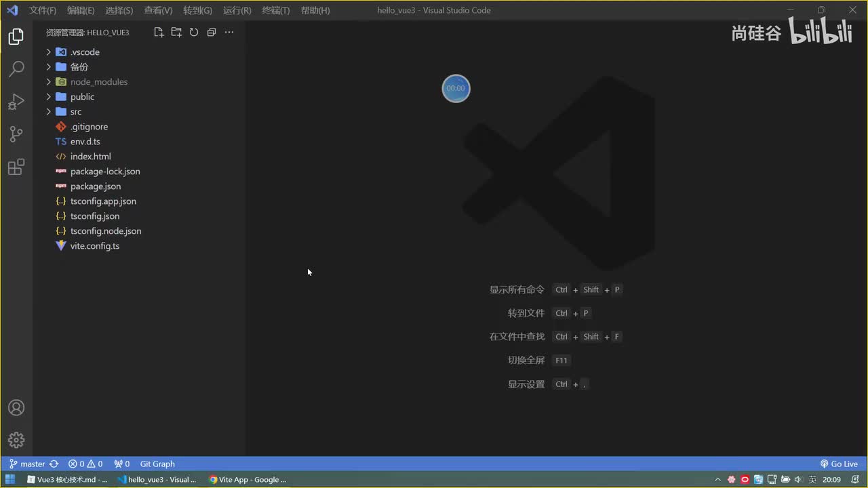This screenshot has height=488, width=868.
Task: Open the Manage gear icon
Action: [16, 440]
